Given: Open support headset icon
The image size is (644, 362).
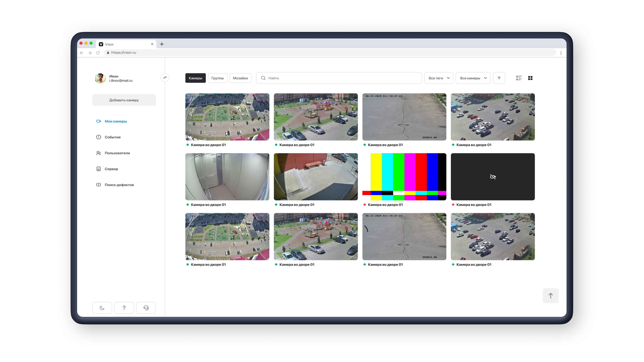Looking at the screenshot, I should 146,308.
